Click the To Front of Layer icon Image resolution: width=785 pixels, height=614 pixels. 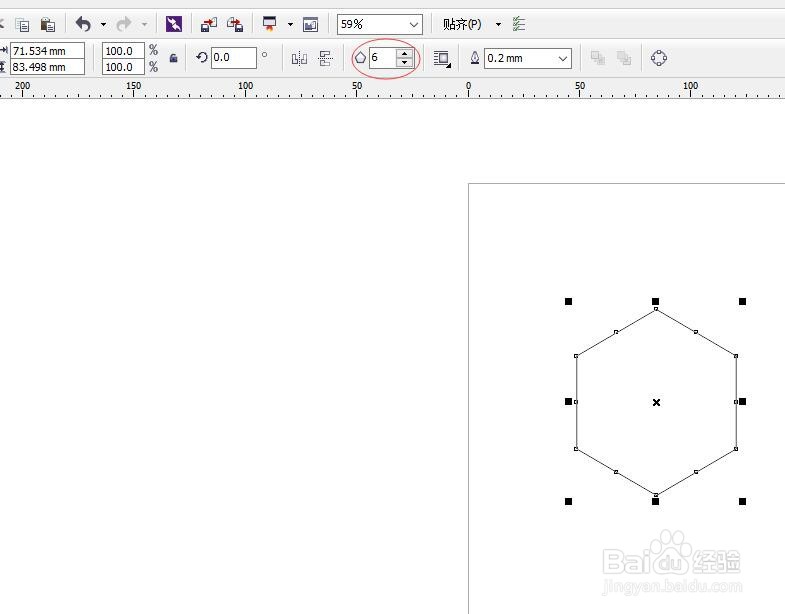(x=598, y=58)
